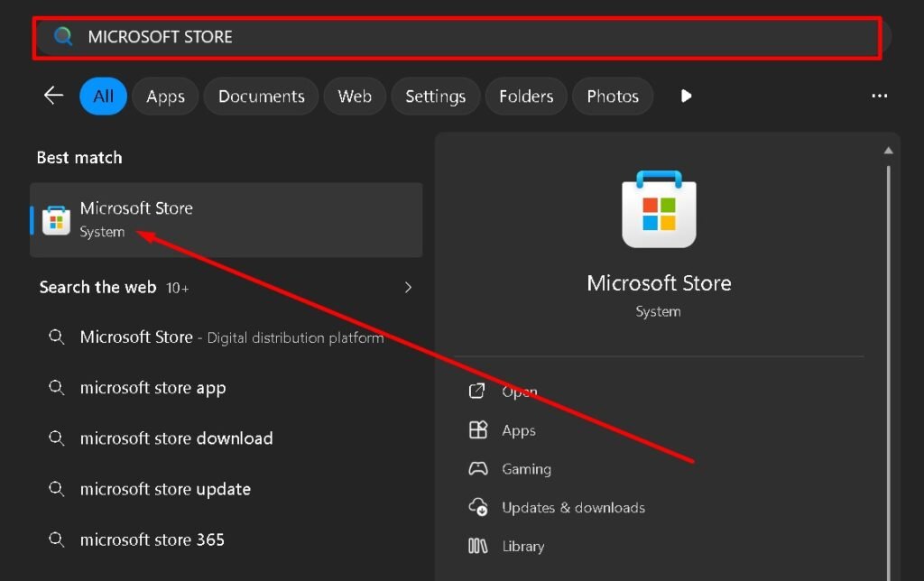Click large Microsoft Store logo in preview
The height and width of the screenshot is (581, 924).
(659, 209)
